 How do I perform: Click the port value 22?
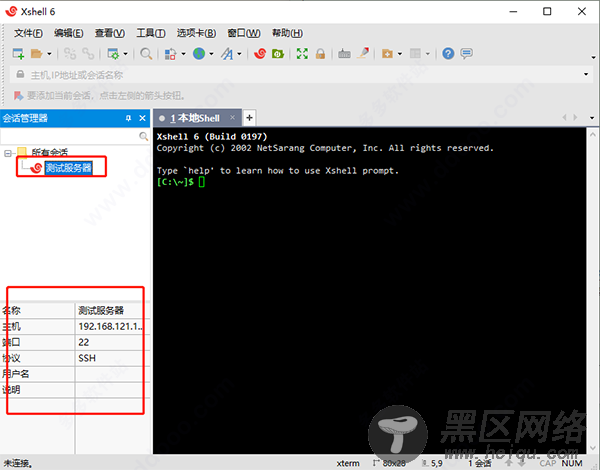pyautogui.click(x=84, y=342)
